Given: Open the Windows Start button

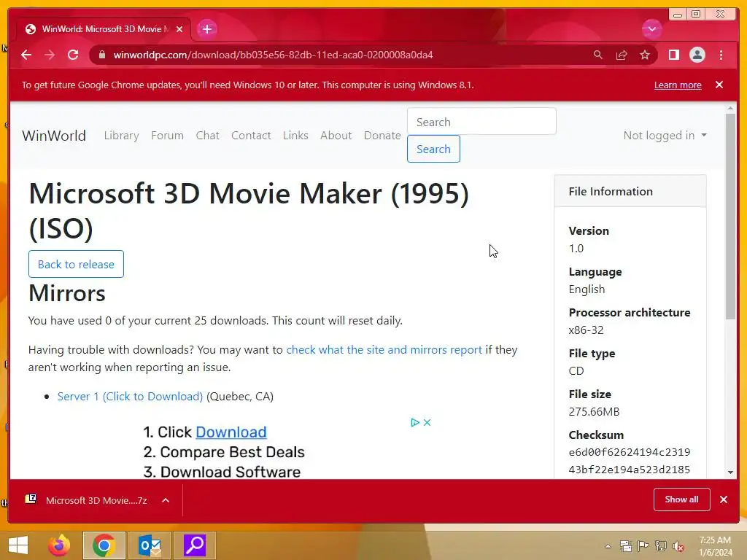Looking at the screenshot, I should pos(18,545).
